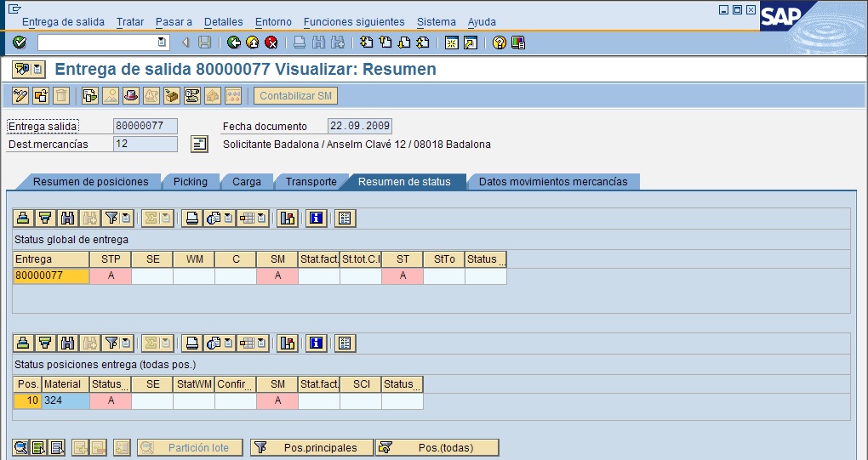Click the display/change pencil toggle icon
This screenshot has width=868, height=460.
tap(20, 96)
